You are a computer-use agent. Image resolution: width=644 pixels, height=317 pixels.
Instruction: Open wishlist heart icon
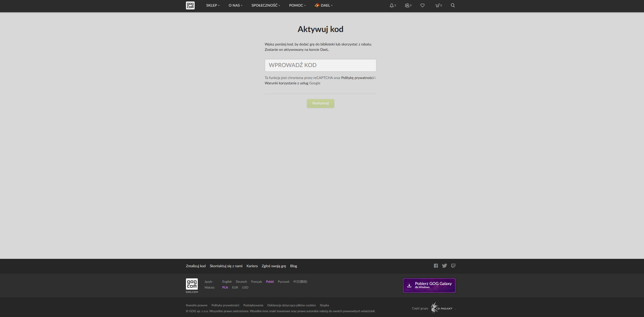422,5
